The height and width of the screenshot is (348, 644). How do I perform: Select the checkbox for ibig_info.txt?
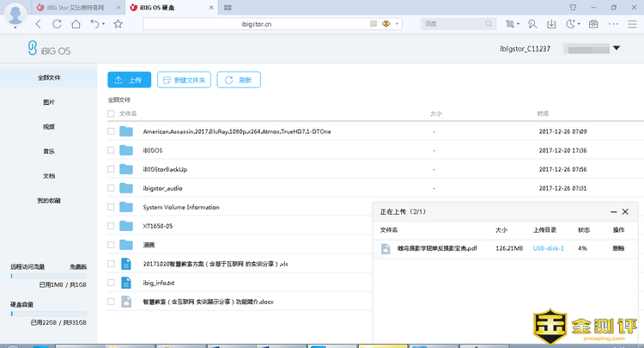111,283
